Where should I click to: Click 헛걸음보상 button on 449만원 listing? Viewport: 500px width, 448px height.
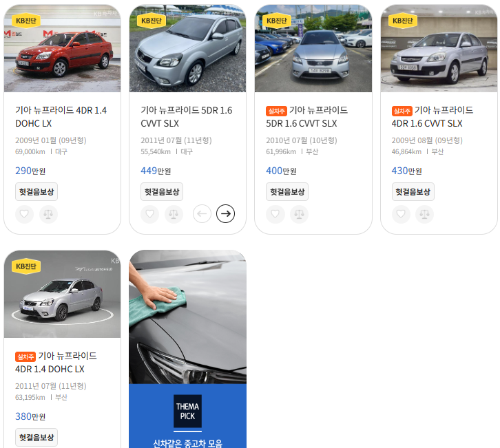pos(162,192)
